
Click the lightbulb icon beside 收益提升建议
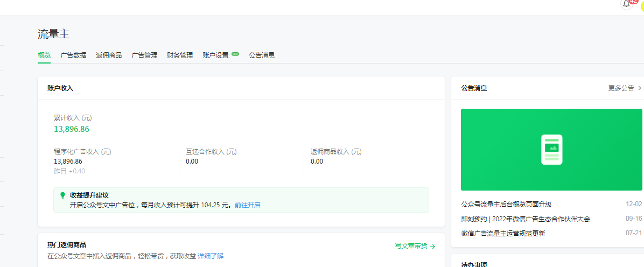click(x=62, y=195)
